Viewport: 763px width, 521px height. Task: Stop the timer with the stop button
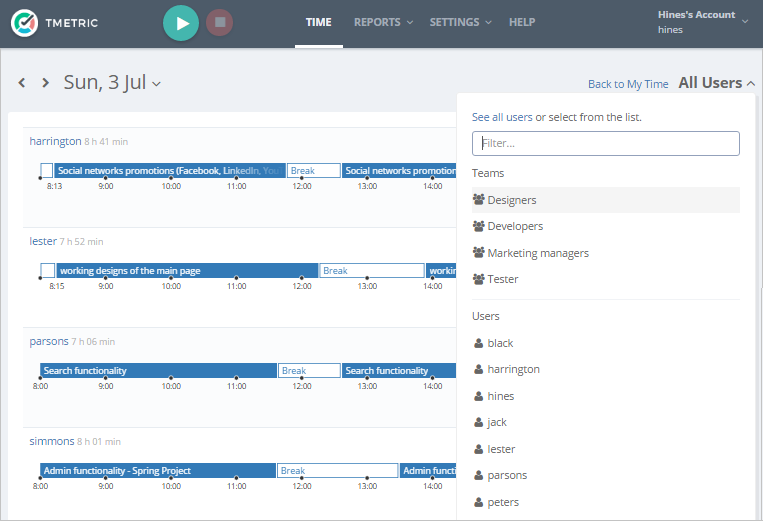click(219, 22)
